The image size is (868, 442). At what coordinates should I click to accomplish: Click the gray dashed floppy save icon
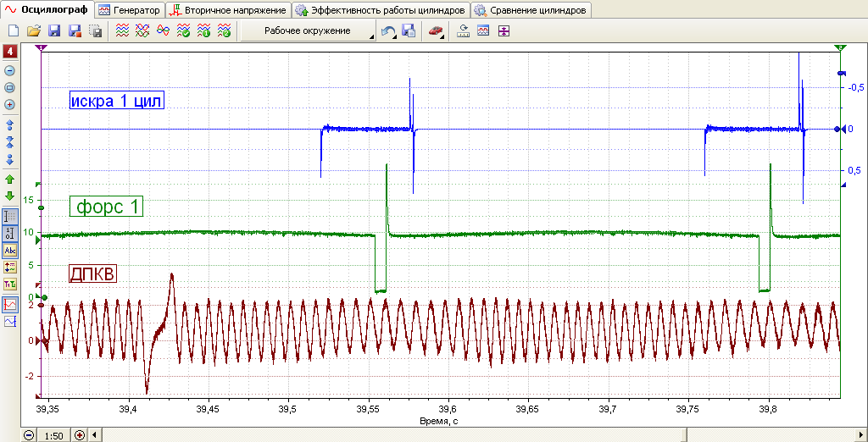point(96,31)
